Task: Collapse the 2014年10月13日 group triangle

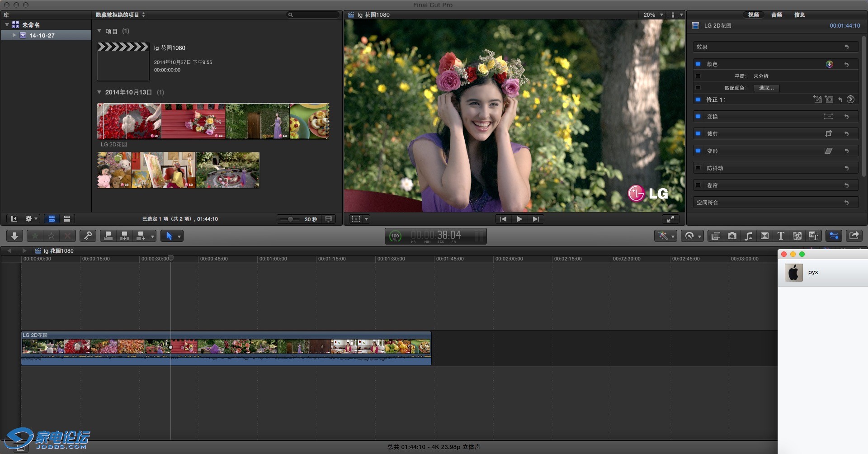Action: point(99,92)
